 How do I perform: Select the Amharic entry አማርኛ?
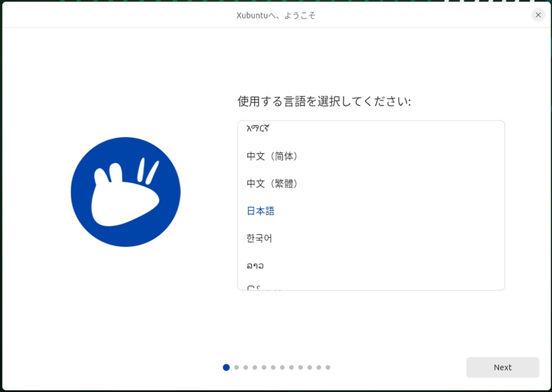[x=371, y=129]
